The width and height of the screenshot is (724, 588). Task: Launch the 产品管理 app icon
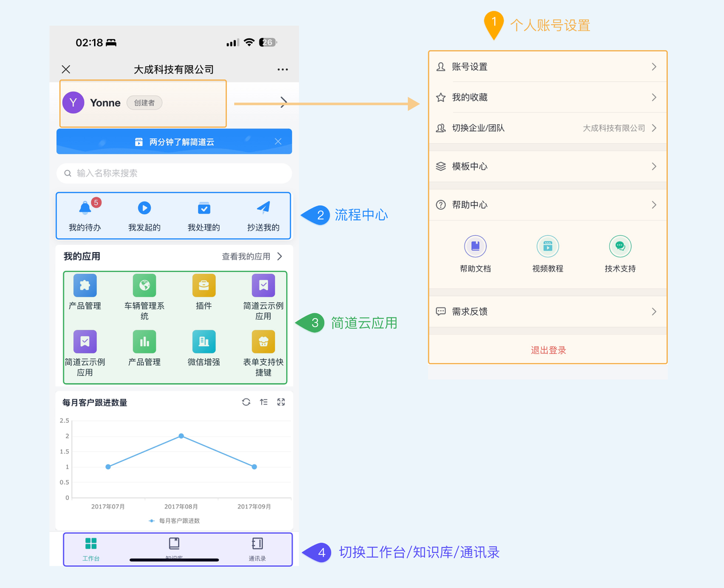click(84, 285)
